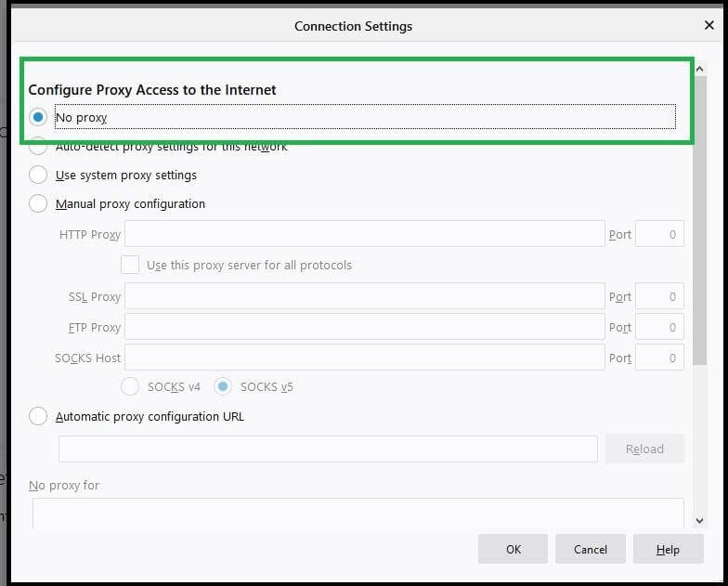
Task: Close the Connection Settings dialog
Action: click(x=709, y=25)
